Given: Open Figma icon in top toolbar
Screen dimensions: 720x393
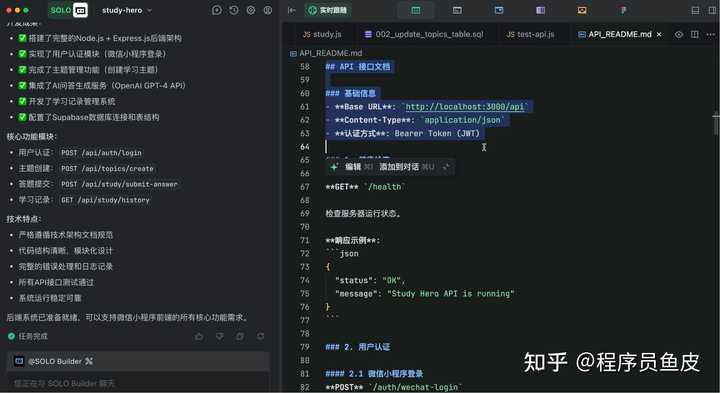Looking at the screenshot, I should click(623, 10).
